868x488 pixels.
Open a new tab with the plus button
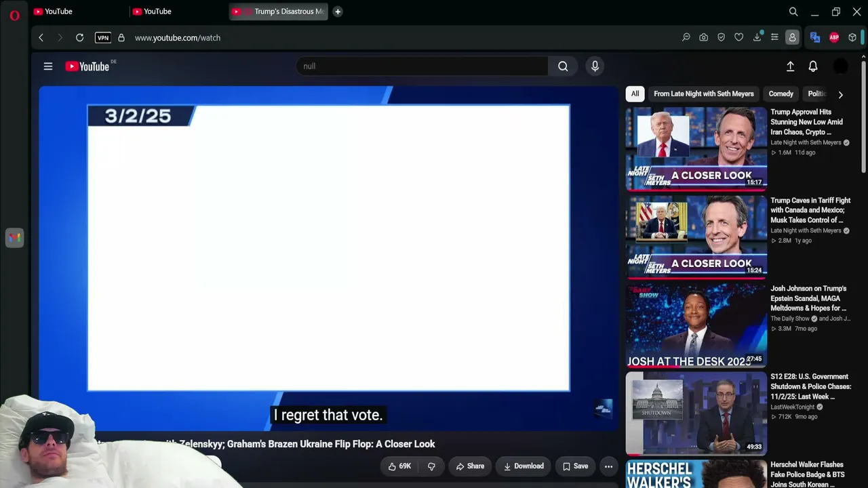[x=338, y=12]
